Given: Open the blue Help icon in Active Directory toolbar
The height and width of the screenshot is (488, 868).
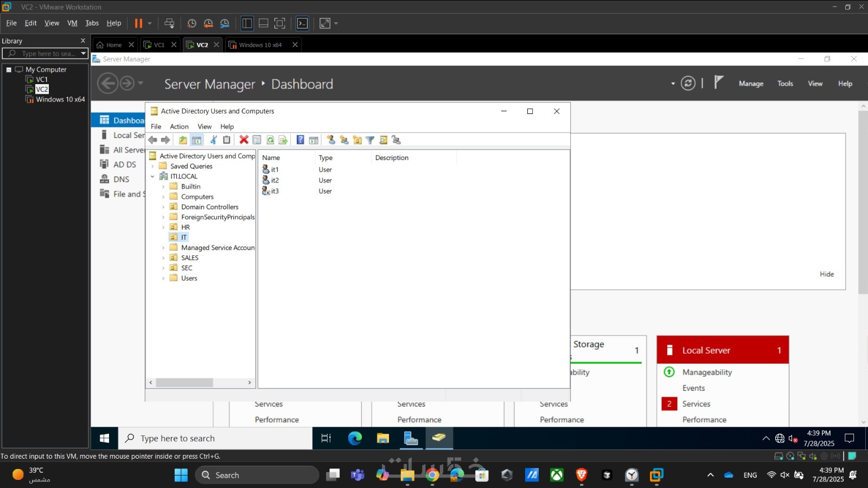Looking at the screenshot, I should click(x=300, y=140).
